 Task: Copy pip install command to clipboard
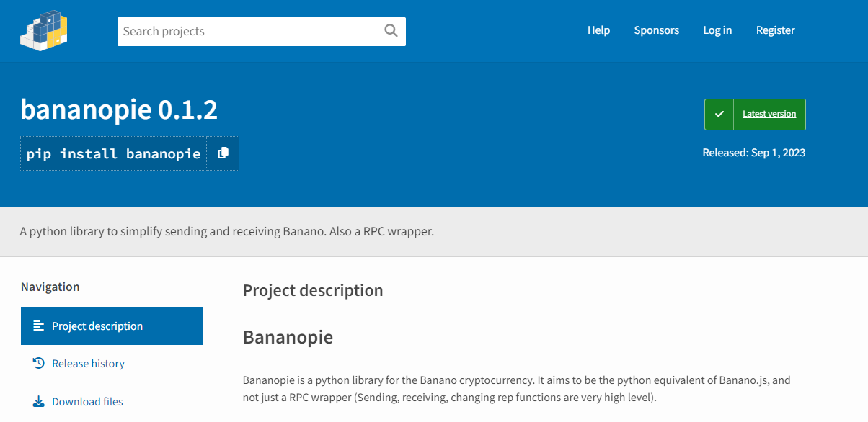223,153
